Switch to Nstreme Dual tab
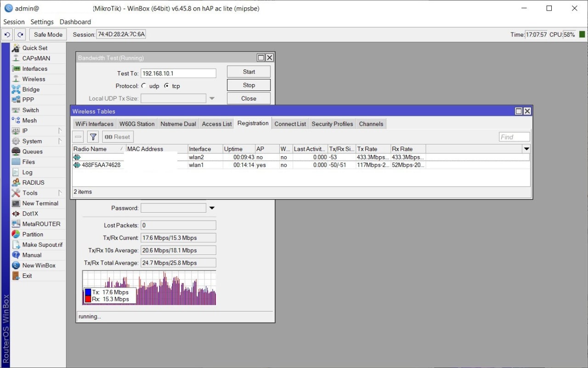 [x=178, y=124]
